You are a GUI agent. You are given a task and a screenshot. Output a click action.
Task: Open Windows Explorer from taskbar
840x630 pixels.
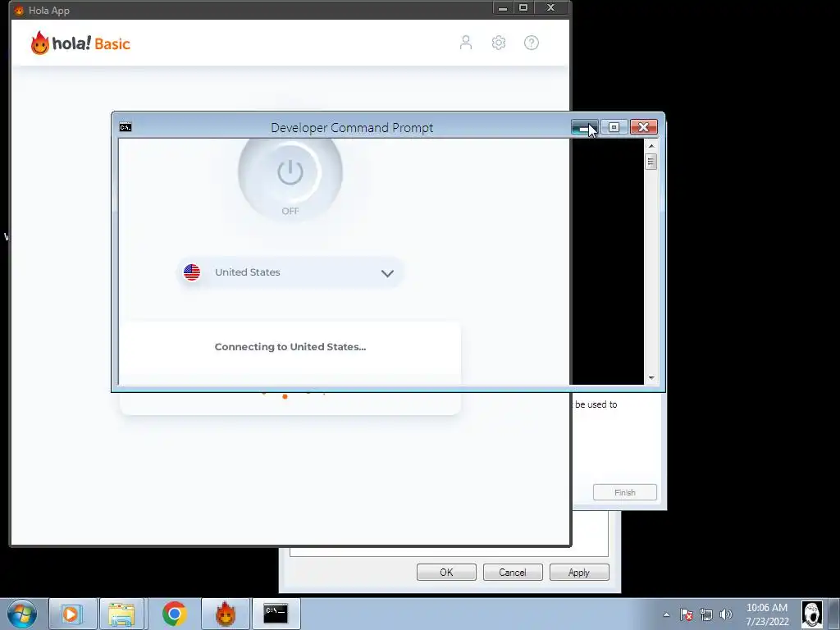[x=121, y=614]
